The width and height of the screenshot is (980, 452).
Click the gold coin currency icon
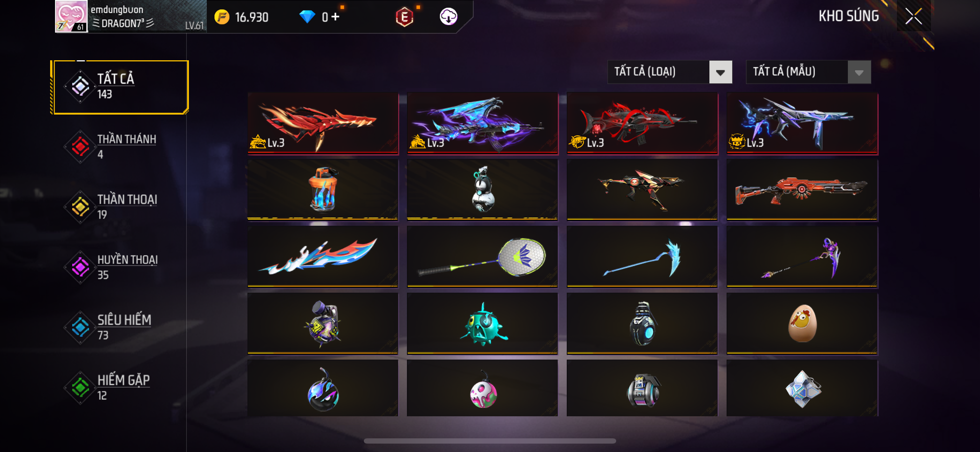click(222, 17)
